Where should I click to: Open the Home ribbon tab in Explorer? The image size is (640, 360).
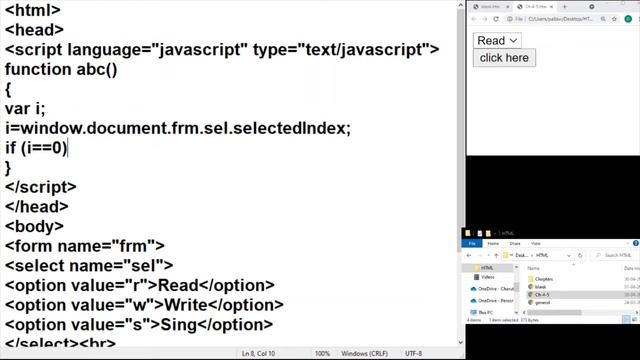point(493,244)
